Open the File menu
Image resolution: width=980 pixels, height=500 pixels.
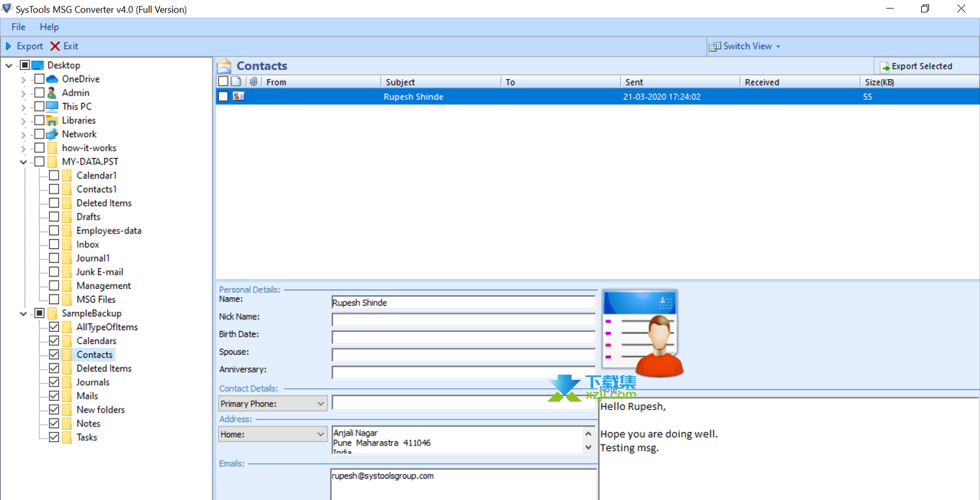18,27
